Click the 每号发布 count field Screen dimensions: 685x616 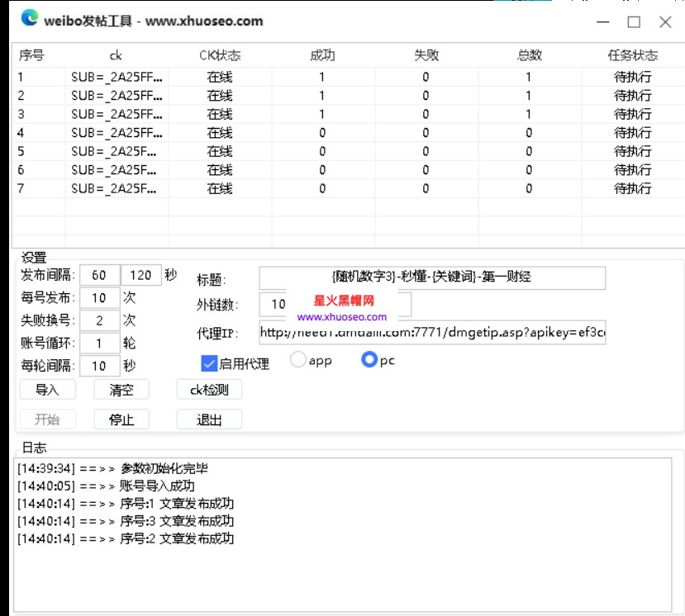100,298
